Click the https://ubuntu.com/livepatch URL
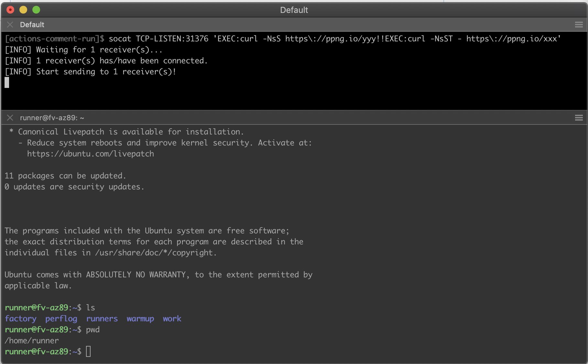 pos(91,154)
